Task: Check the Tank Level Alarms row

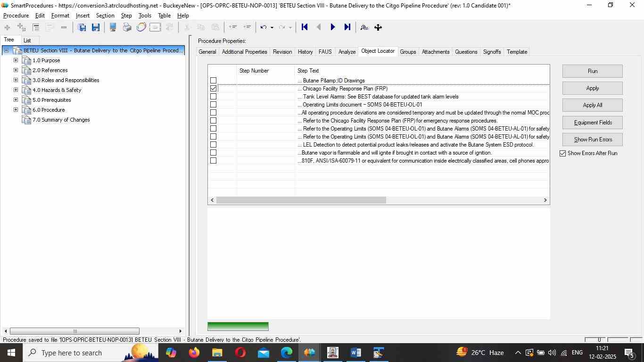Action: (x=213, y=97)
